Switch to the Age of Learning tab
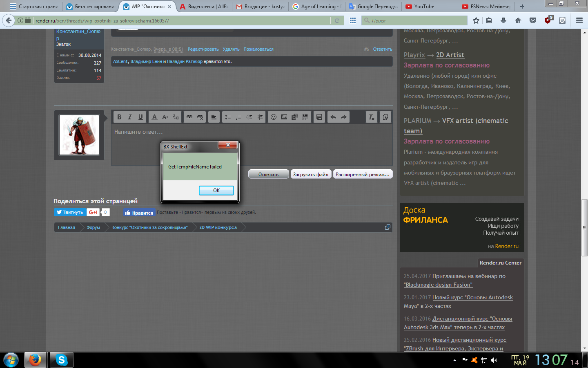 pyautogui.click(x=317, y=7)
